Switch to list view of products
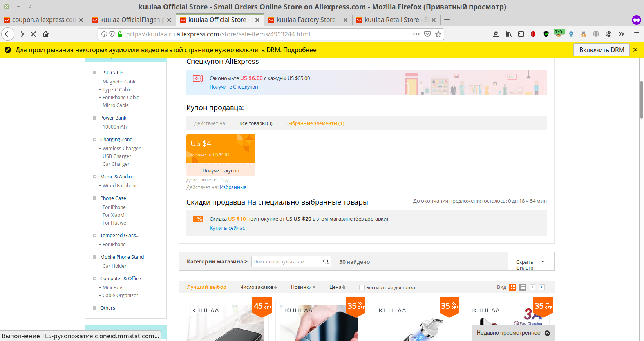Viewport: 644px width, 341px height. [523, 287]
